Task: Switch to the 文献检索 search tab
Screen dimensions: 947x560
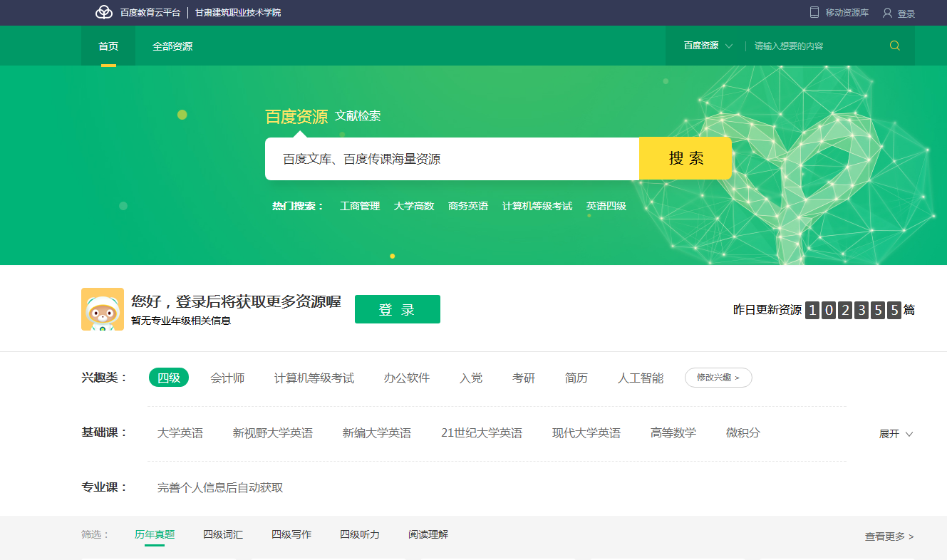Action: coord(358,116)
